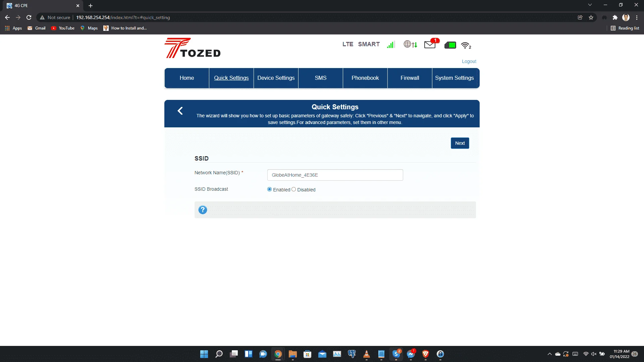Open the blue question mark help icon
The image size is (644, 362).
coord(203,210)
